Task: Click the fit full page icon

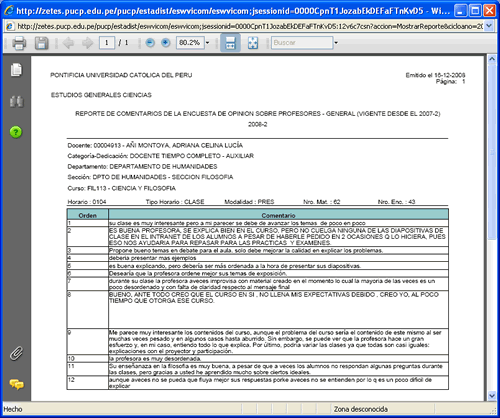Action: tap(253, 43)
